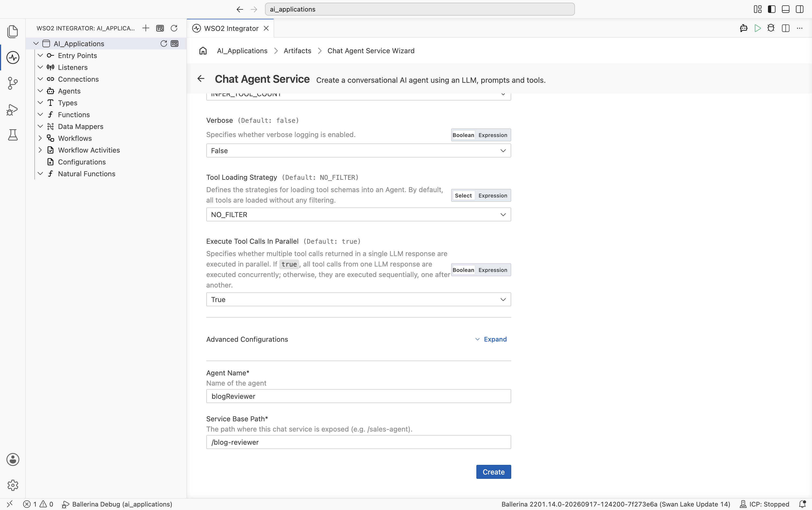The height and width of the screenshot is (510, 812).
Task: Switch Execute Tool Calls In Parallel to Expression
Action: click(x=492, y=270)
